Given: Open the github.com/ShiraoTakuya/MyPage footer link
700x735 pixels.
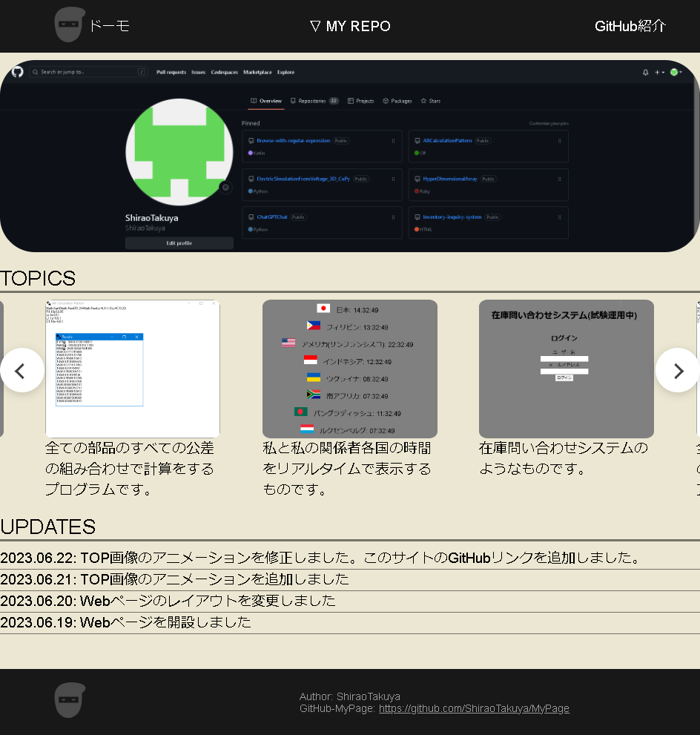Looking at the screenshot, I should (474, 708).
